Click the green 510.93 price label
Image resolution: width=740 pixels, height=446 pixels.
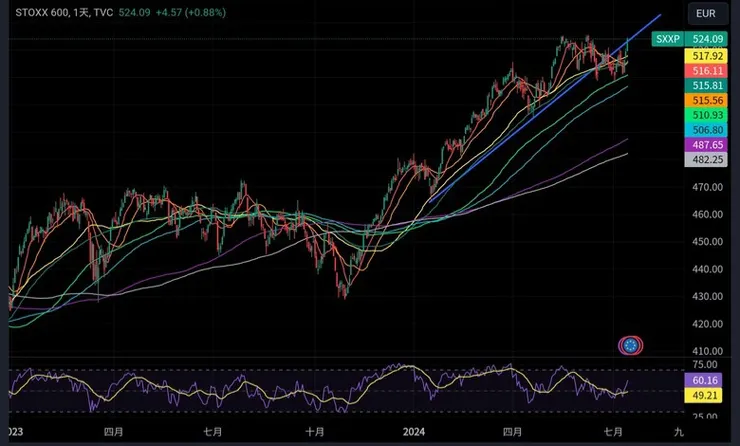pos(706,115)
